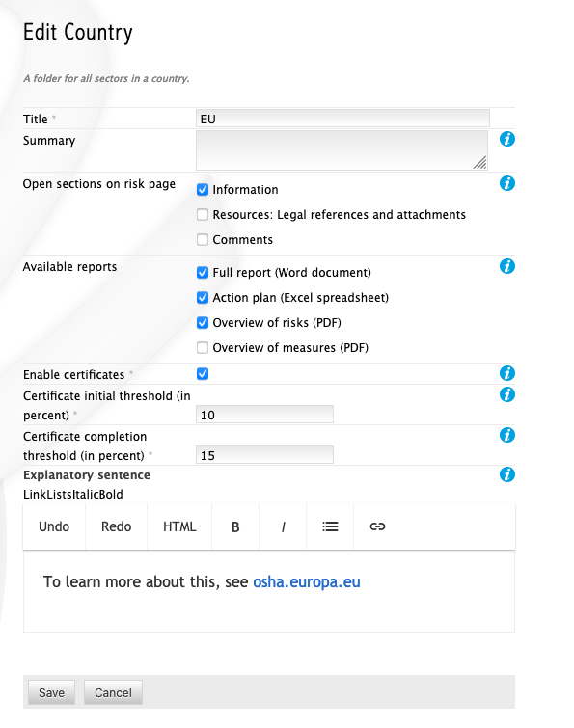Click the link icon in editor toolbar
Viewport: 574px width, 728px height.
tap(377, 526)
